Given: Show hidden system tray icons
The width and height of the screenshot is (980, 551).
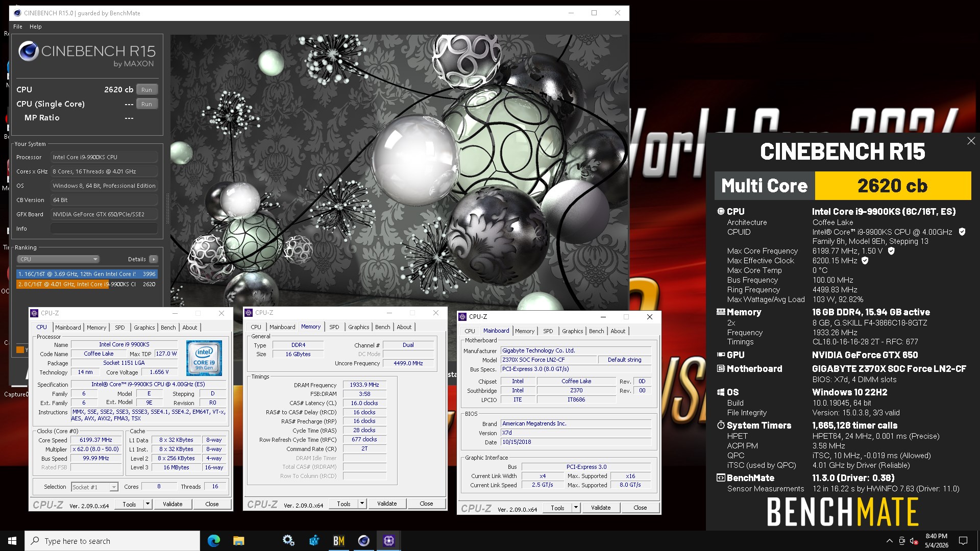Looking at the screenshot, I should click(x=889, y=541).
